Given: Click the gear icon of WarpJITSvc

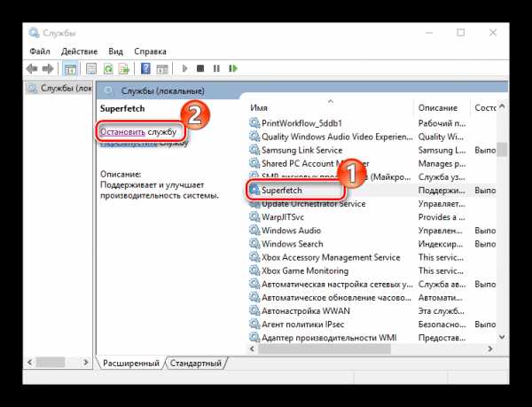Looking at the screenshot, I should click(254, 216).
